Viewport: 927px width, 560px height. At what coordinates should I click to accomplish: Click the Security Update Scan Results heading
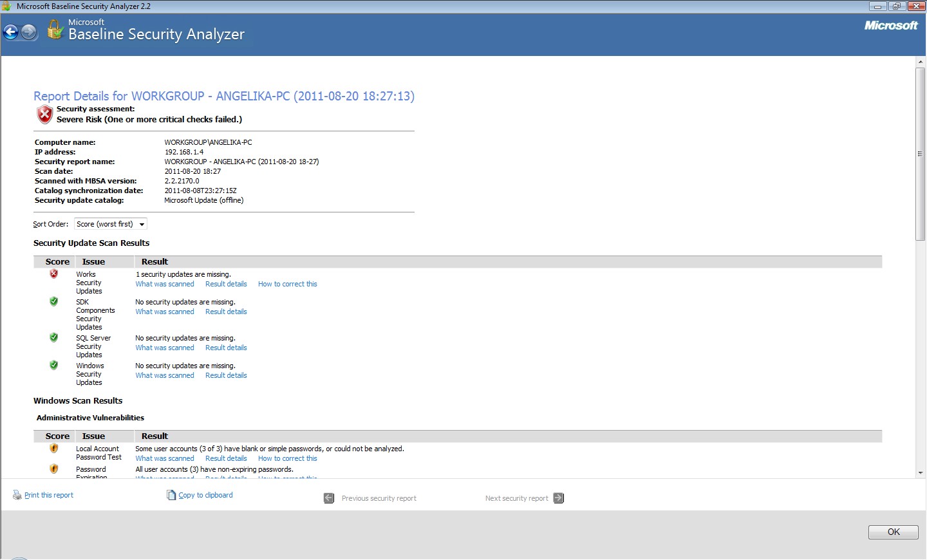tap(91, 243)
